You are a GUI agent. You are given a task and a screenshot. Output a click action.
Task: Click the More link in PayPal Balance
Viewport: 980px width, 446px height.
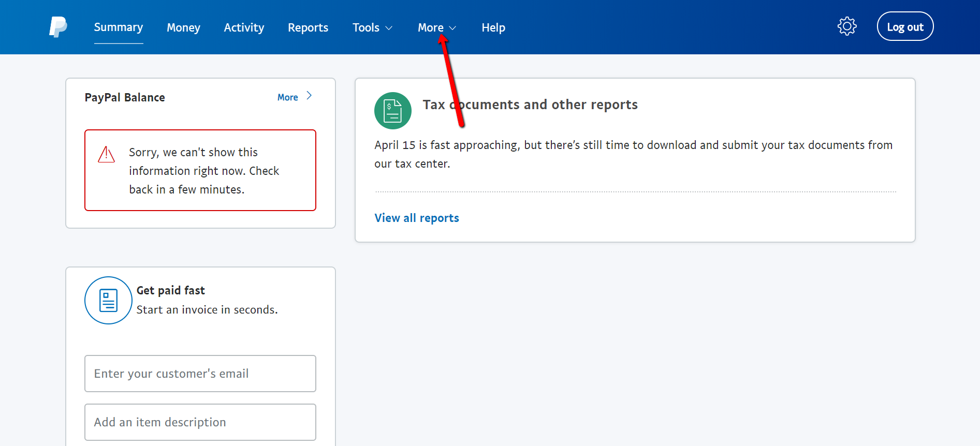point(287,97)
